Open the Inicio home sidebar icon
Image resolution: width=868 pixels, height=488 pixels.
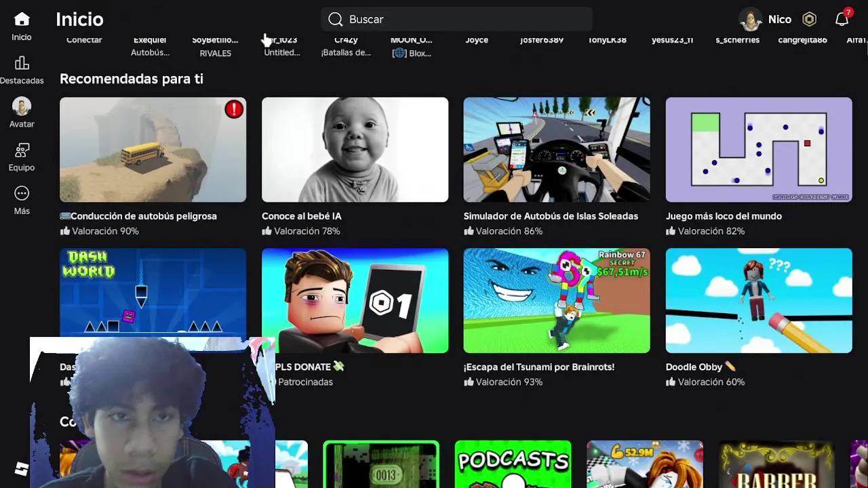tap(22, 20)
